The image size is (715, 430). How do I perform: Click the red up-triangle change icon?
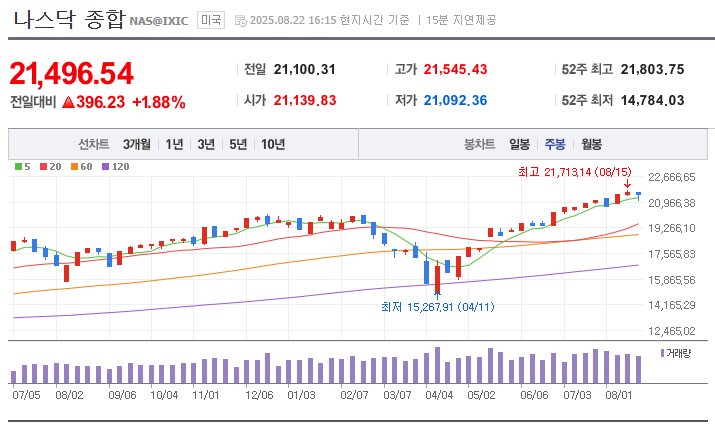click(x=68, y=102)
